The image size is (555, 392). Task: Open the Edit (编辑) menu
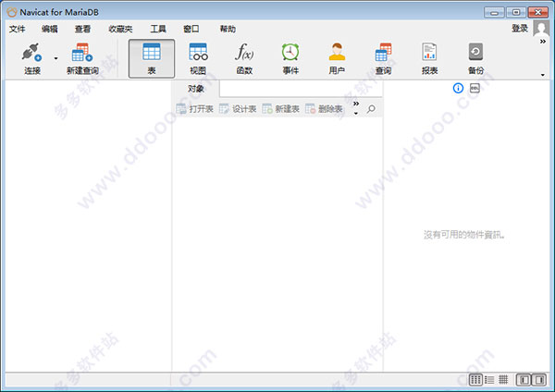(x=50, y=29)
